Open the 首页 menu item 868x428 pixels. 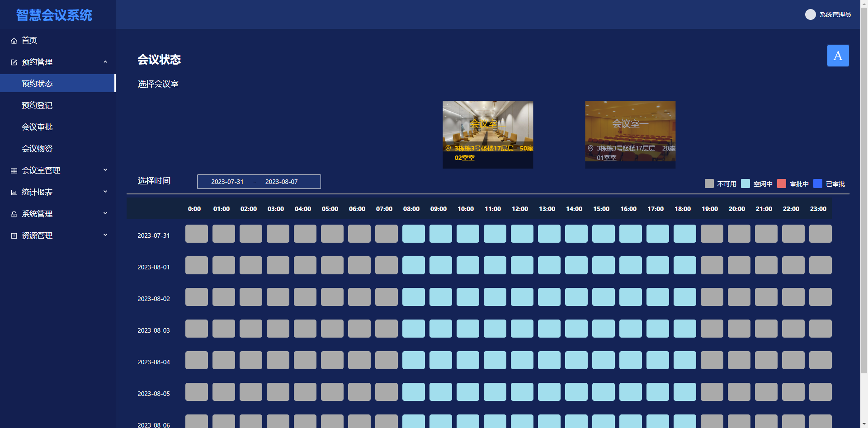click(x=58, y=40)
